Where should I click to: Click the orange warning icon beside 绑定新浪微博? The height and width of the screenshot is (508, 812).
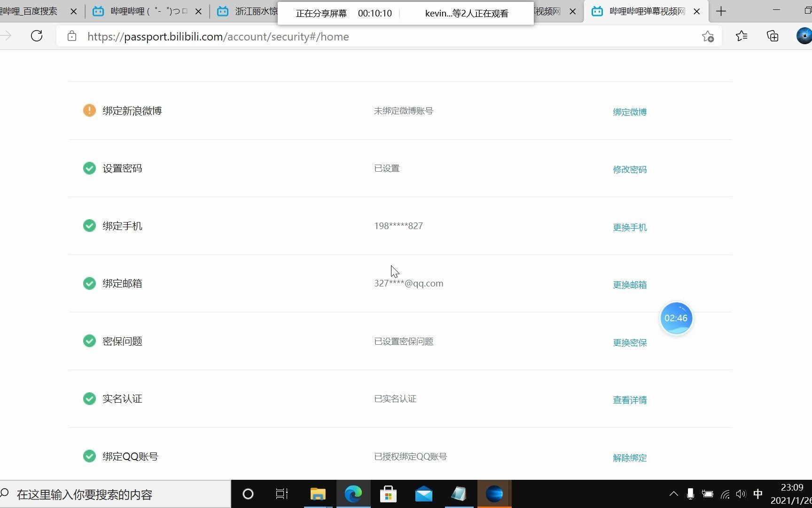click(89, 111)
